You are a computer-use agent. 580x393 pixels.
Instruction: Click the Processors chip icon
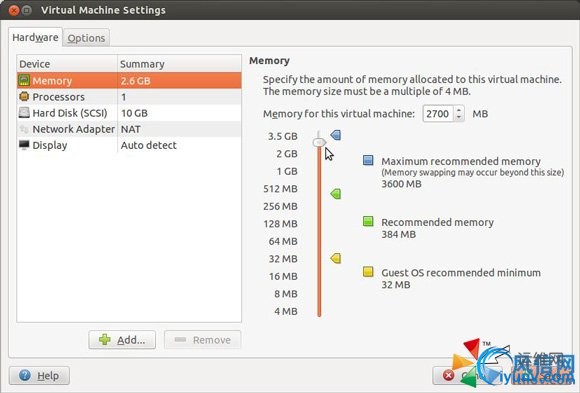point(24,97)
